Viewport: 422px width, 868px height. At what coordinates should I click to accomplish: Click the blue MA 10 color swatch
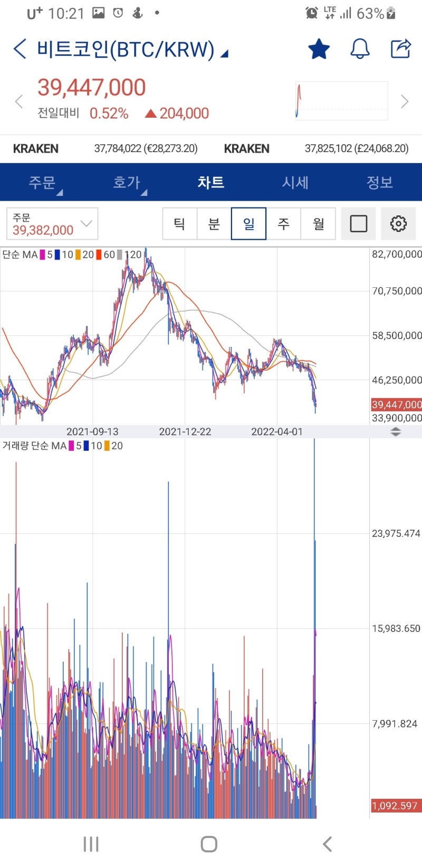click(x=57, y=254)
